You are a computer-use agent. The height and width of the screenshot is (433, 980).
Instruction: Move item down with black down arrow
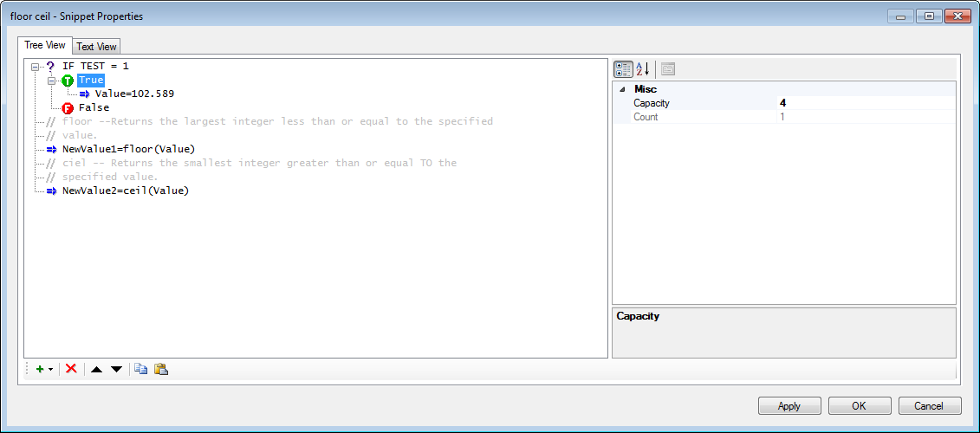point(116,370)
